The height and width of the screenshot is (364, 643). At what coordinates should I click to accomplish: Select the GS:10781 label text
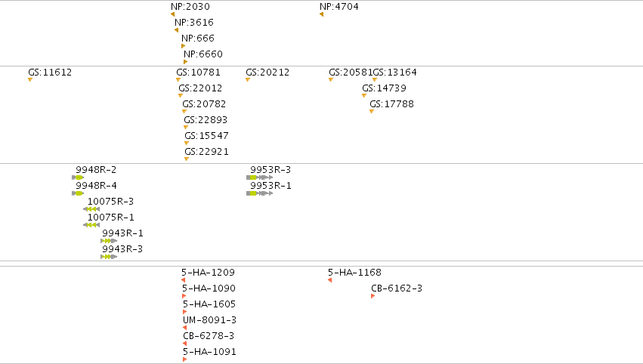(x=199, y=72)
